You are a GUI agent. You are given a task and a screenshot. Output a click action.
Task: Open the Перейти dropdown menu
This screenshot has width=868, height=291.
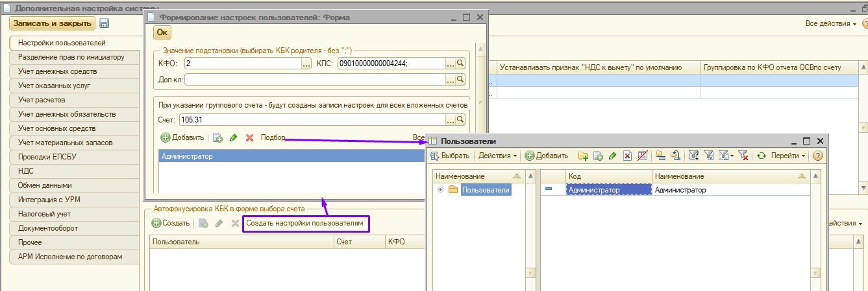point(787,156)
